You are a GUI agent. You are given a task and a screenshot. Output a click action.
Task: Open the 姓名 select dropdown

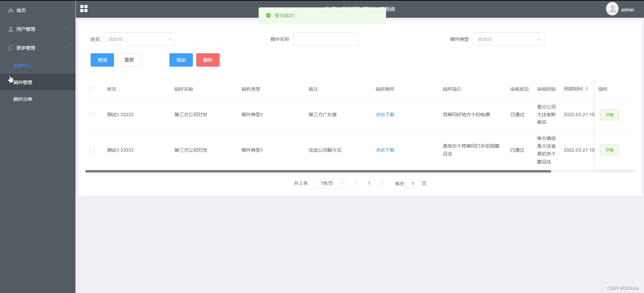pyautogui.click(x=140, y=39)
